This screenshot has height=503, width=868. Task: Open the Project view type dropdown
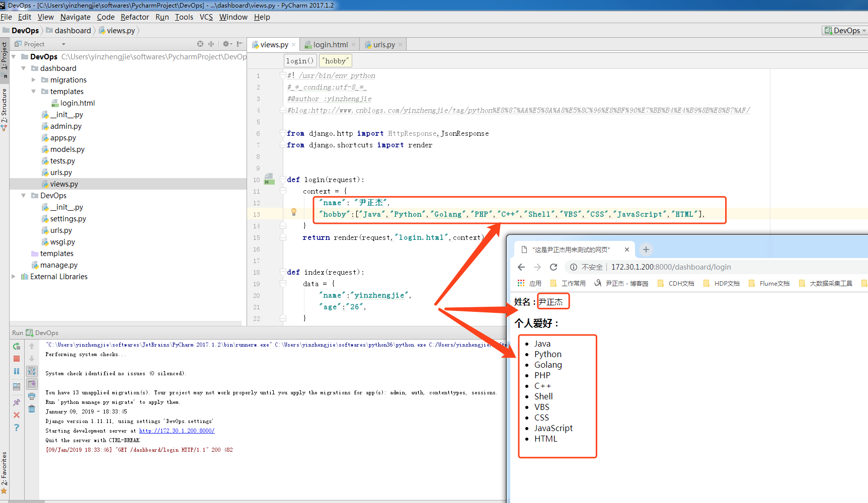click(x=63, y=44)
